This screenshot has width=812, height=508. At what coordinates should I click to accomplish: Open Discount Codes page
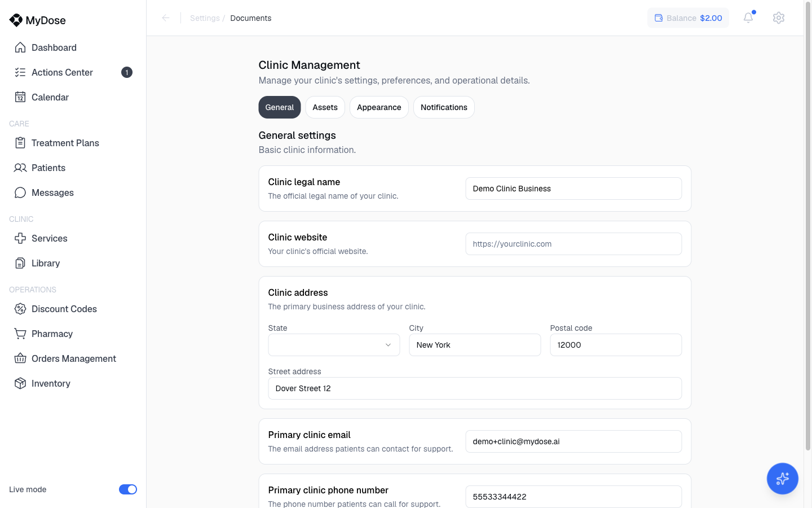(73, 309)
